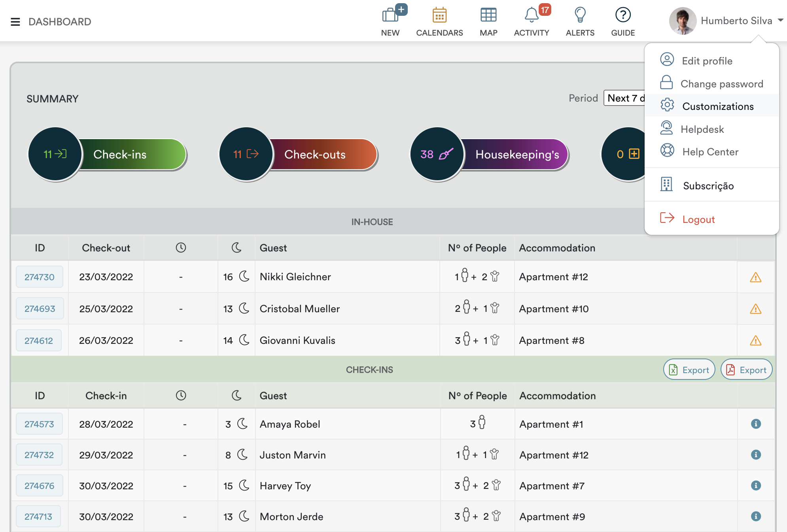Open the Calendars icon

439,15
